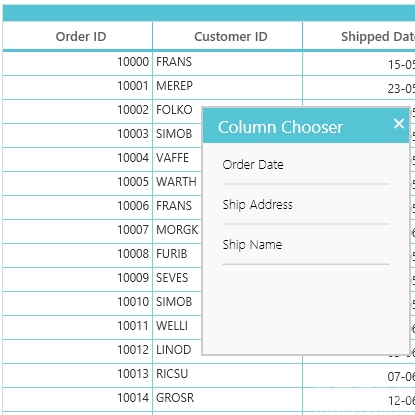Click the Shipped Date column header
415x415 pixels.
click(359, 36)
